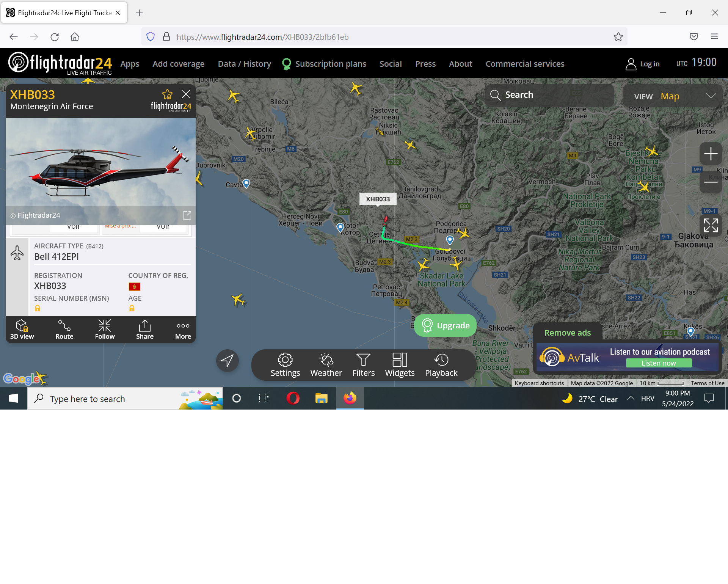
Task: Open the Press menu
Action: point(425,64)
